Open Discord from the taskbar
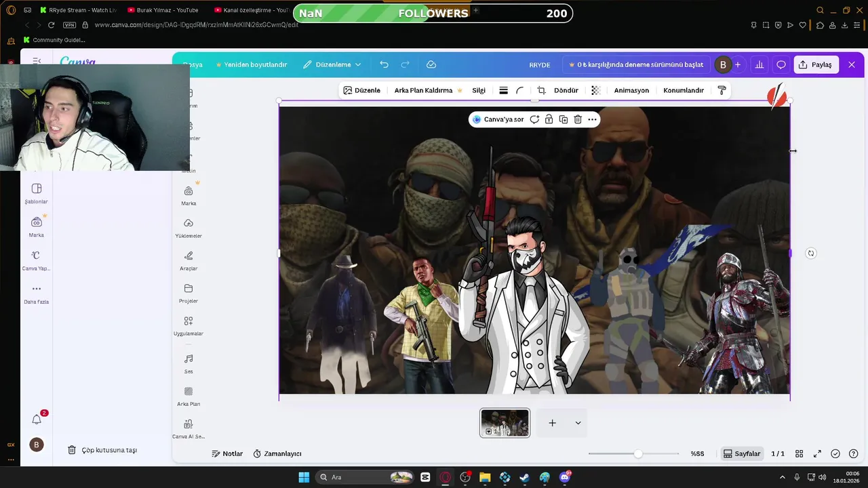This screenshot has height=488, width=868. point(565,477)
